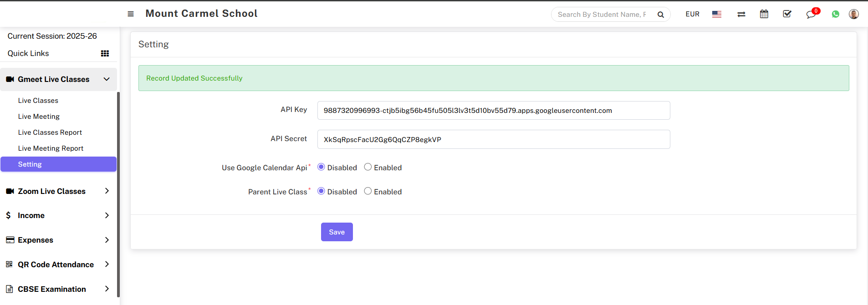The height and width of the screenshot is (305, 868).
Task: Select Disabled for Google Calendar Api
Action: point(321,167)
